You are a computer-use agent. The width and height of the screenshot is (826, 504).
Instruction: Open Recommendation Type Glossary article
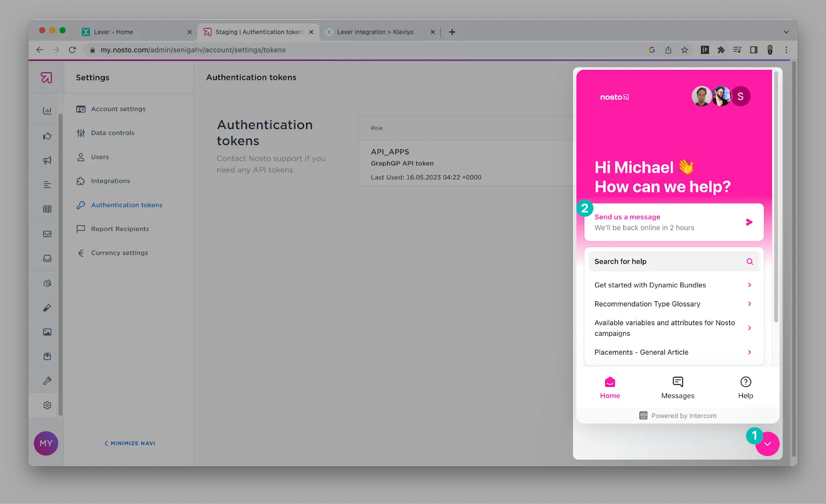click(674, 304)
